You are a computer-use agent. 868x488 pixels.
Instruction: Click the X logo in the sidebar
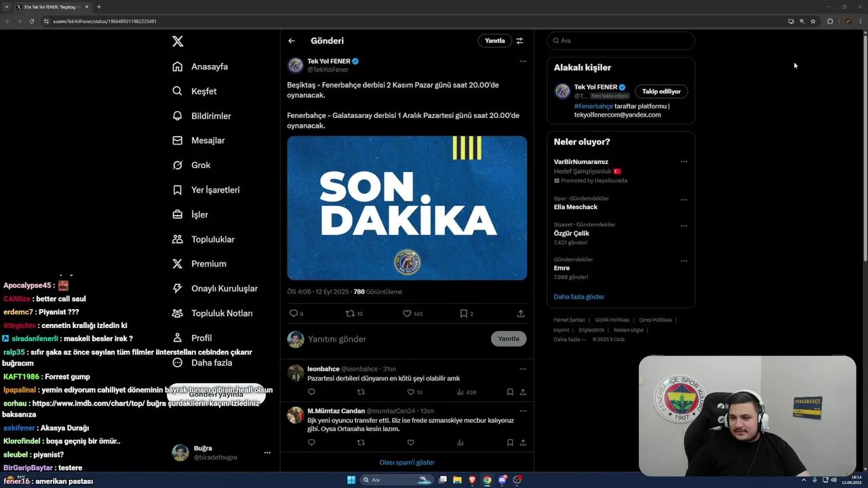pos(178,41)
